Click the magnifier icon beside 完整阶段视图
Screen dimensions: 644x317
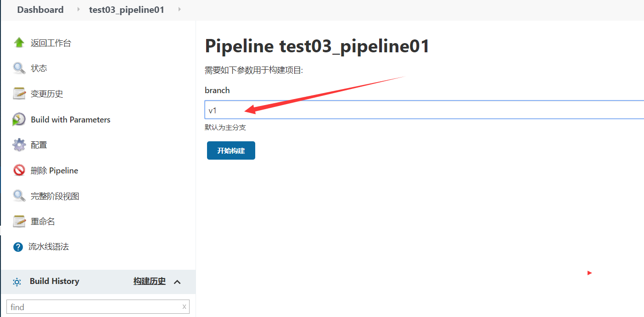(x=19, y=196)
